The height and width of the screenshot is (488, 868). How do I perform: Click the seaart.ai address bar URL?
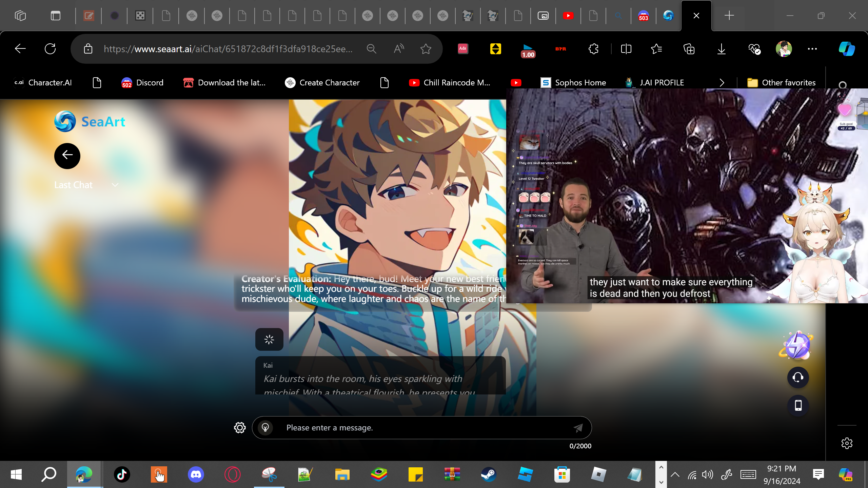228,49
